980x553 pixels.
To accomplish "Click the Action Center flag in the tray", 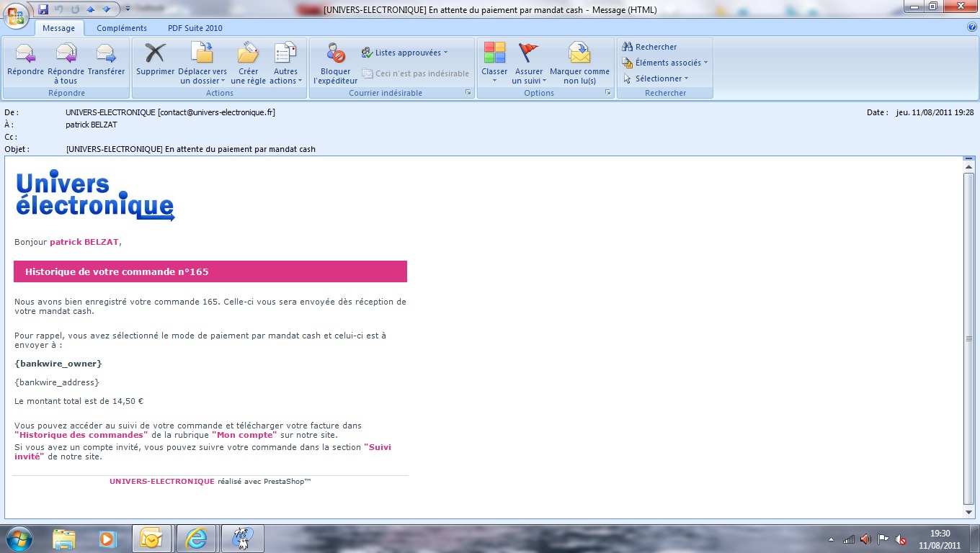I will (883, 539).
